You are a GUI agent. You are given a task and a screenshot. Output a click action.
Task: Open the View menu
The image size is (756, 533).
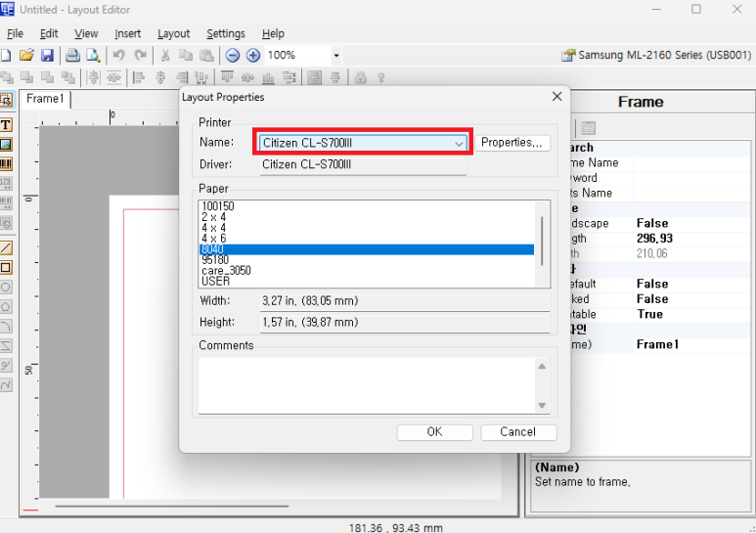point(86,33)
